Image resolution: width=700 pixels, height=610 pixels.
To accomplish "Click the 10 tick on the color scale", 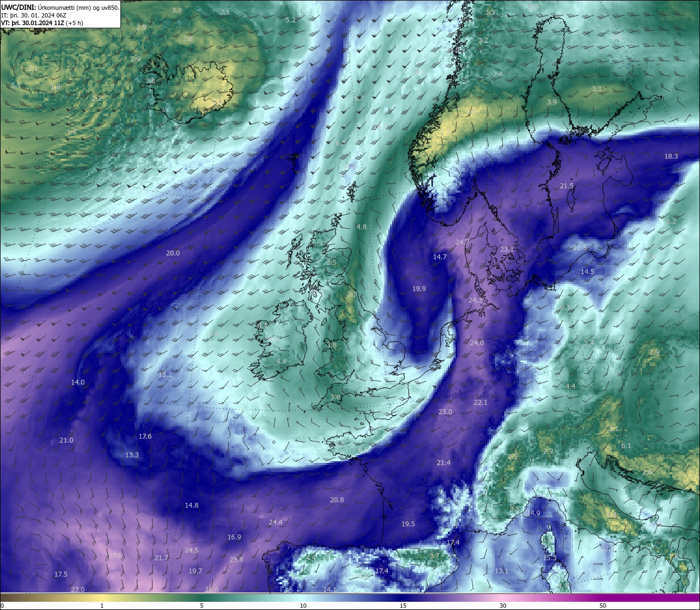I will tap(303, 606).
